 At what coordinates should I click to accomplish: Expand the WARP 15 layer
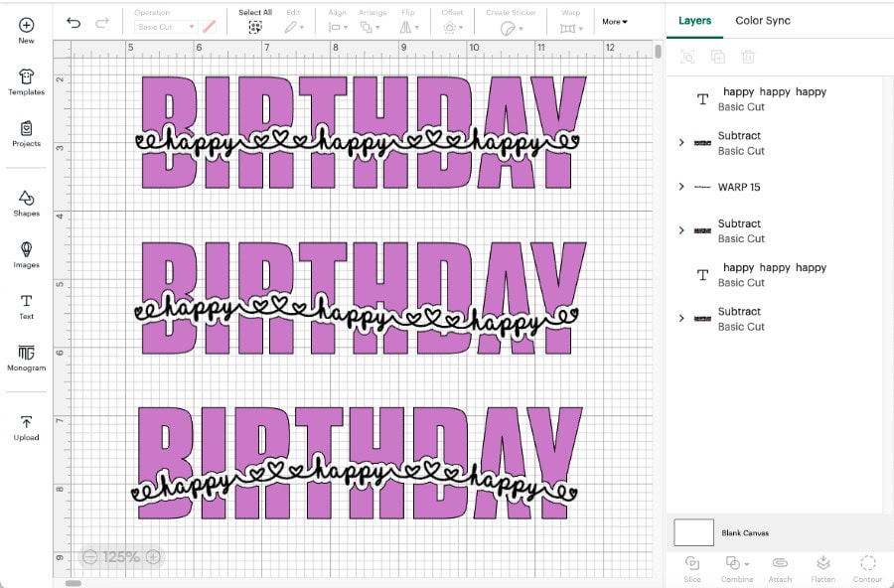[x=681, y=187]
